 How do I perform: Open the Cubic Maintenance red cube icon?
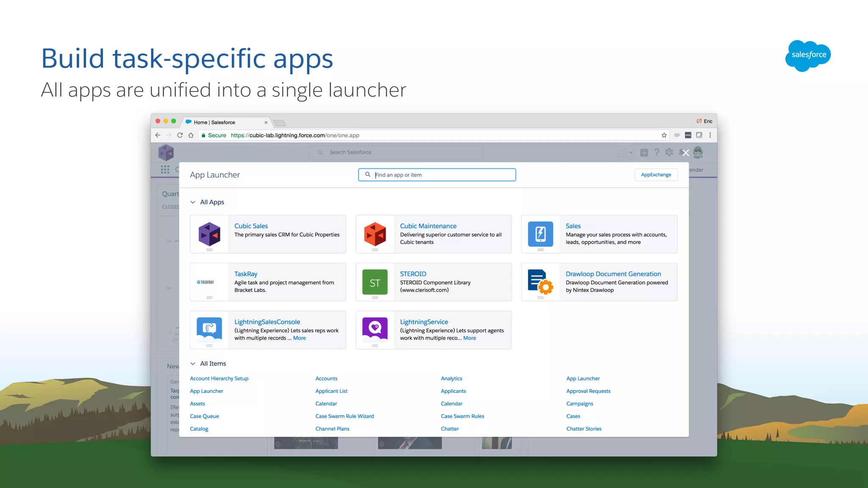pyautogui.click(x=375, y=234)
